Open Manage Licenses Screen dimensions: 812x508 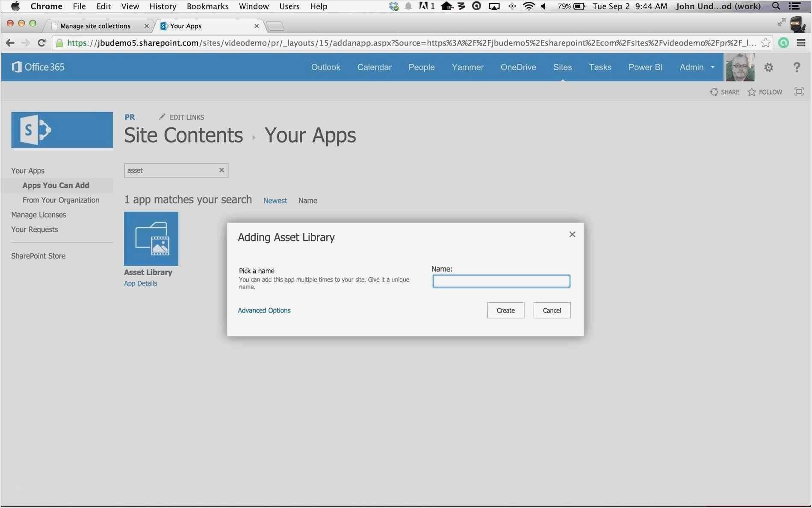[38, 215]
